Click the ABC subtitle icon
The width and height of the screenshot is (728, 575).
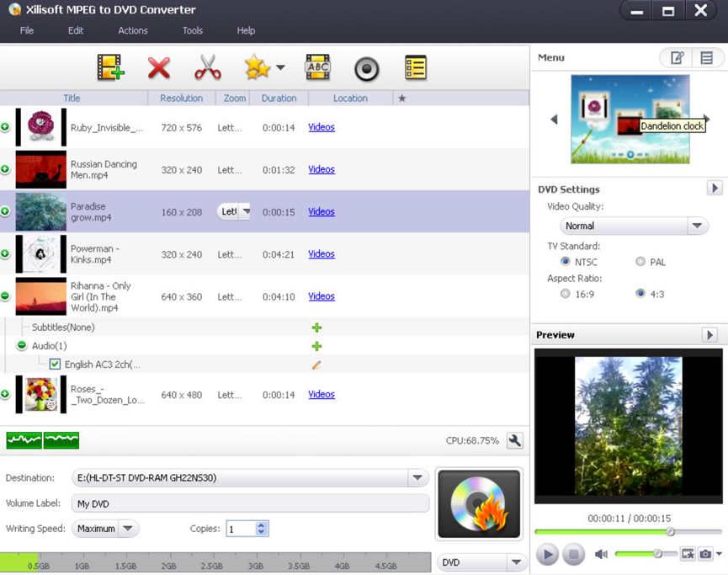[x=317, y=67]
